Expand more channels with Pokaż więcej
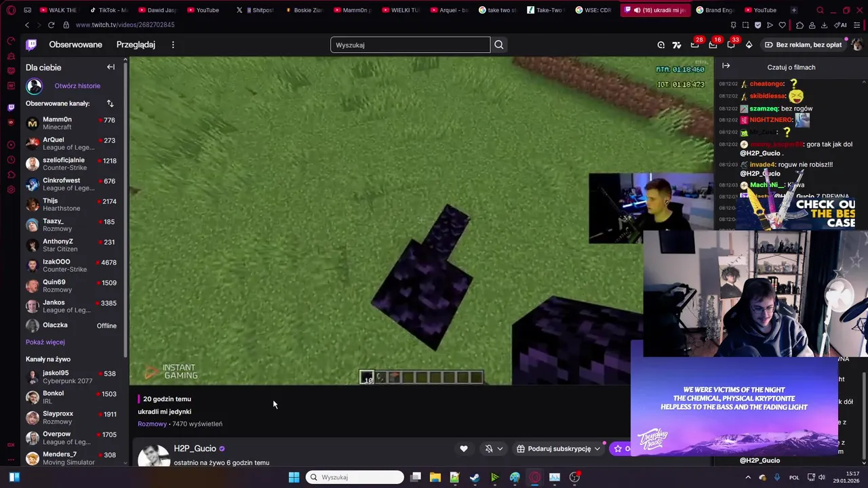 pos(45,342)
